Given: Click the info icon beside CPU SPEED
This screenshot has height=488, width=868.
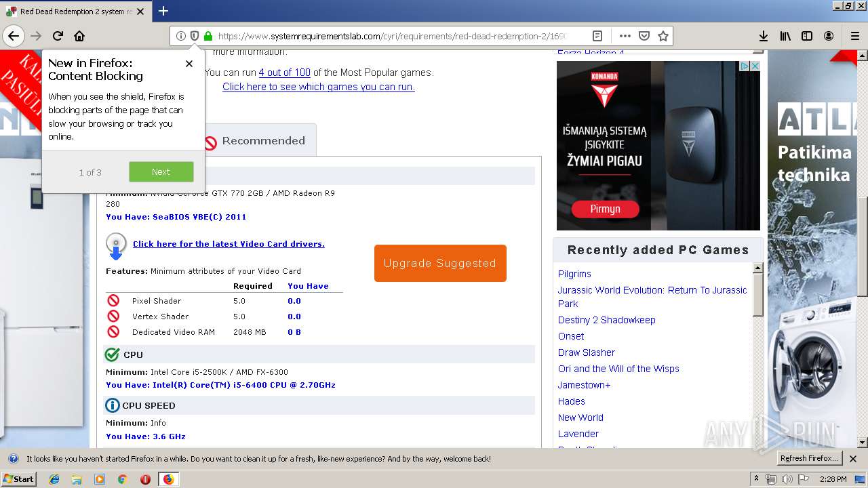Looking at the screenshot, I should [x=112, y=405].
